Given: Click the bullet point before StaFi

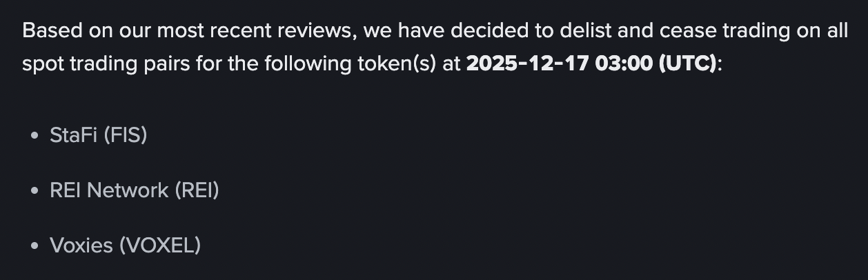Looking at the screenshot, I should click(x=34, y=136).
